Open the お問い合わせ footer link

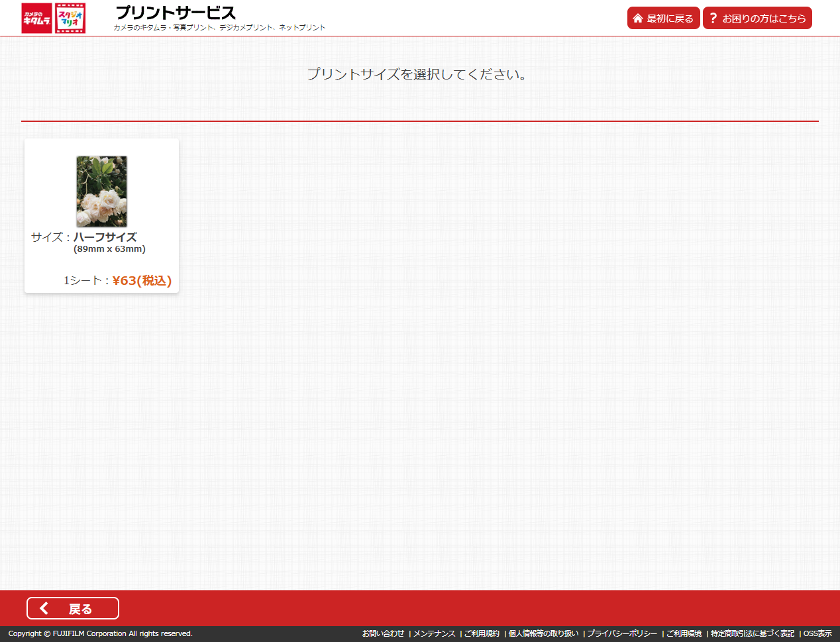pos(383,633)
